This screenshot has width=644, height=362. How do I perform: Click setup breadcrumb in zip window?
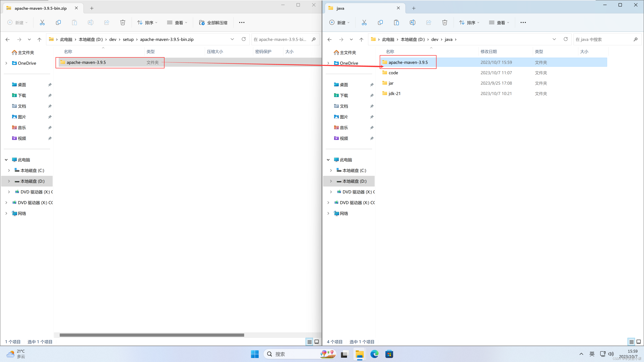point(128,40)
